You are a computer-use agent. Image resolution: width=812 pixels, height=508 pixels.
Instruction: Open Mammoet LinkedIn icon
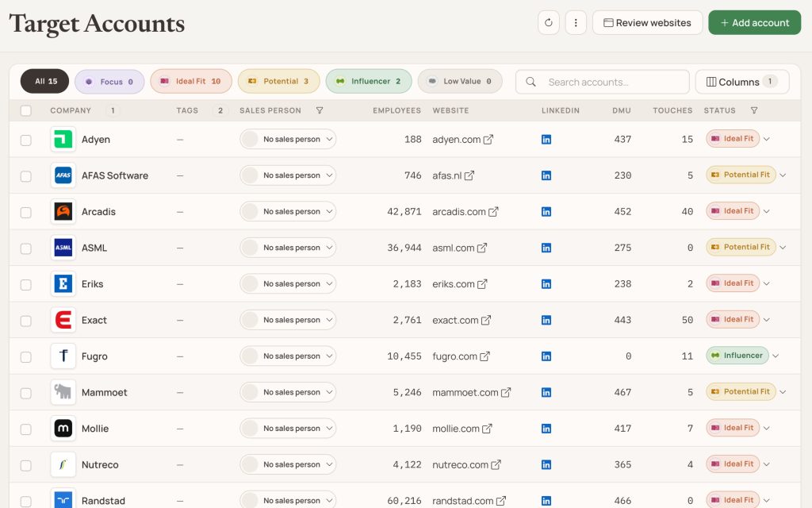[546, 392]
